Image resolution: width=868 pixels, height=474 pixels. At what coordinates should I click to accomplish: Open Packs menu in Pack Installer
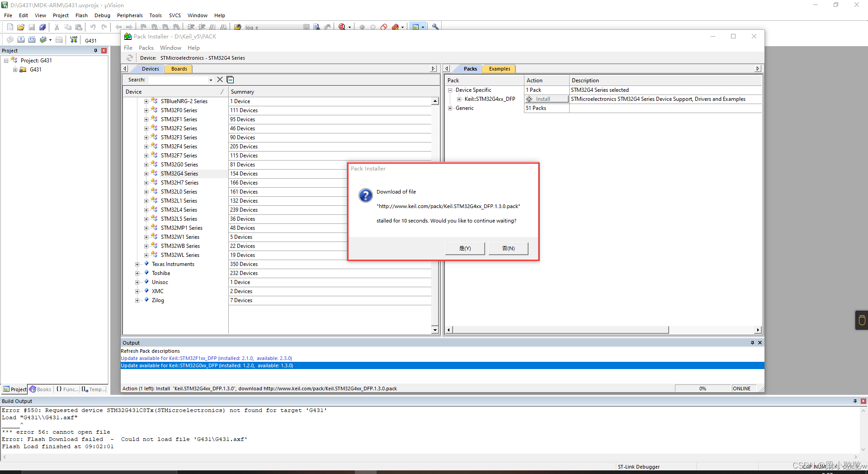pyautogui.click(x=146, y=48)
